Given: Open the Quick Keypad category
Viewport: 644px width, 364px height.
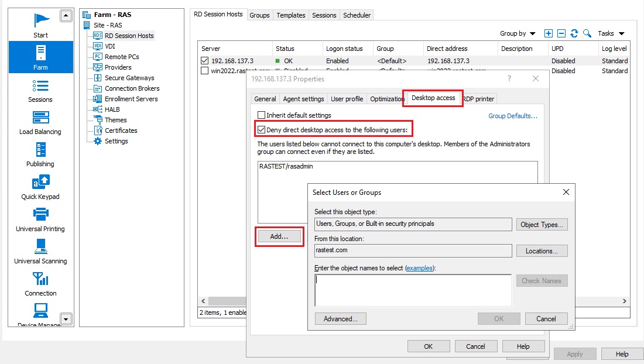Looking at the screenshot, I should 40,187.
